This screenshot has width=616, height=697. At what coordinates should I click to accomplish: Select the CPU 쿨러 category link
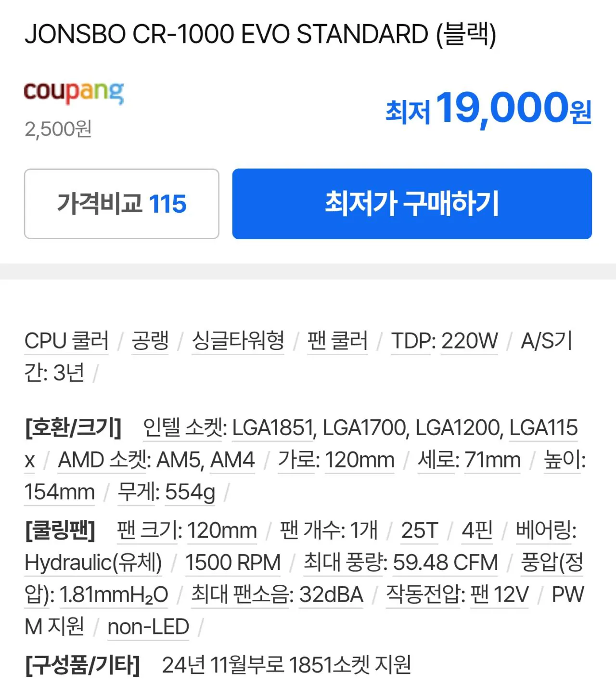[x=66, y=341]
